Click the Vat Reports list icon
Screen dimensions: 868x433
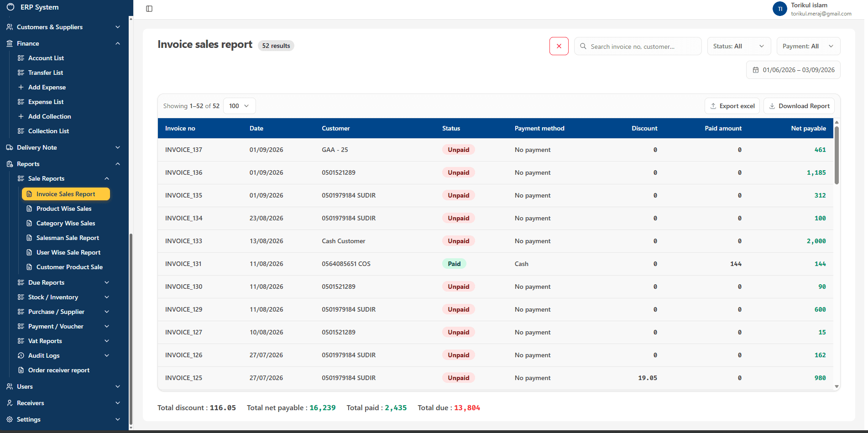[x=21, y=341]
